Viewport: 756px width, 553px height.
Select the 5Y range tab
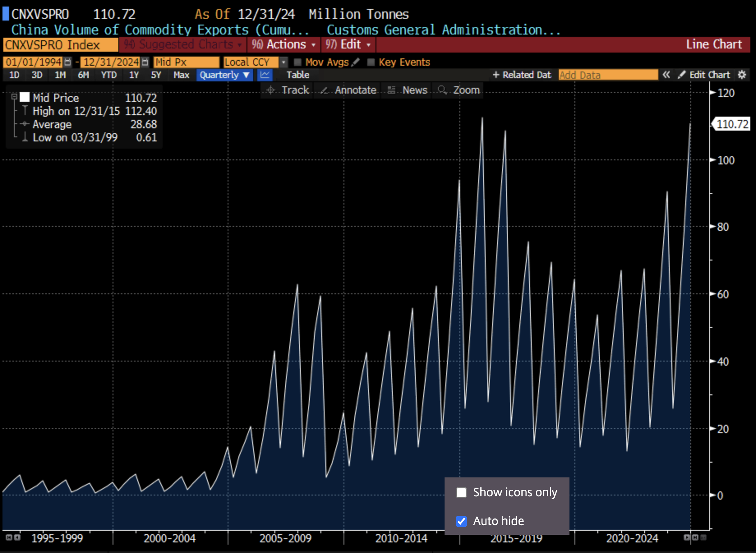[x=156, y=75]
